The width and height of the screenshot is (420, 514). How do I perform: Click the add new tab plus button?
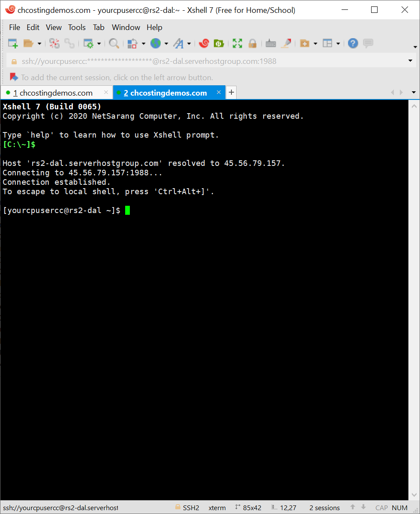pos(231,92)
